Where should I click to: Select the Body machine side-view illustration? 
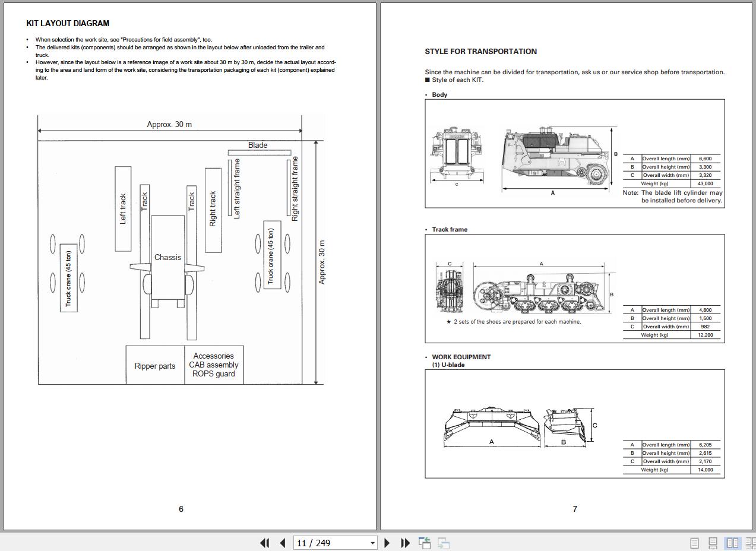coord(556,157)
